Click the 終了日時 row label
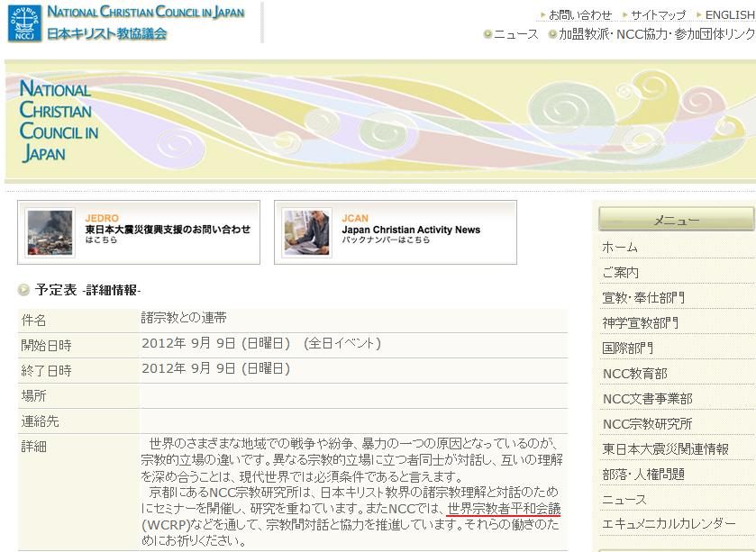This screenshot has height=552, width=756. [46, 370]
